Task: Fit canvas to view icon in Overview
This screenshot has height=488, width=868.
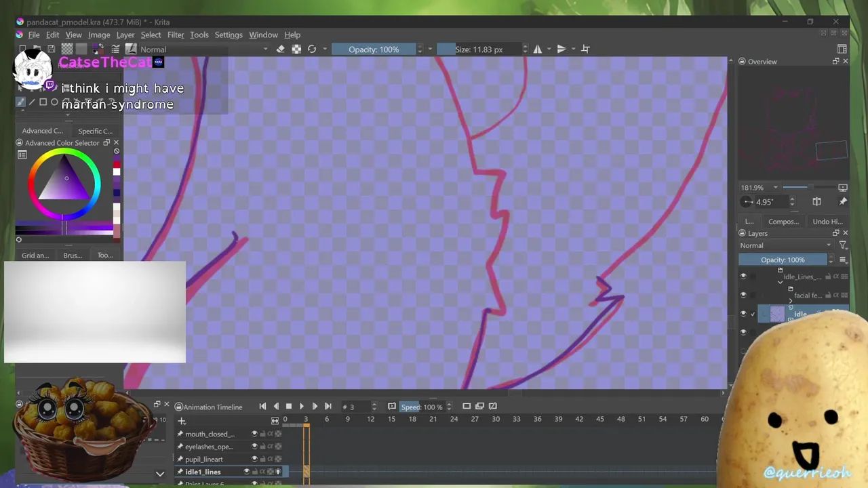Action: point(843,187)
